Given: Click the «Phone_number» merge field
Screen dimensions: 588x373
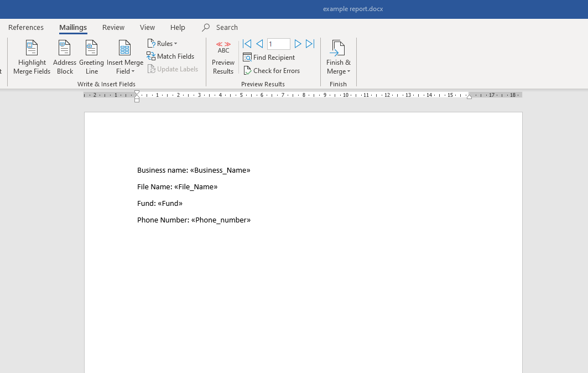Looking at the screenshot, I should [221, 220].
